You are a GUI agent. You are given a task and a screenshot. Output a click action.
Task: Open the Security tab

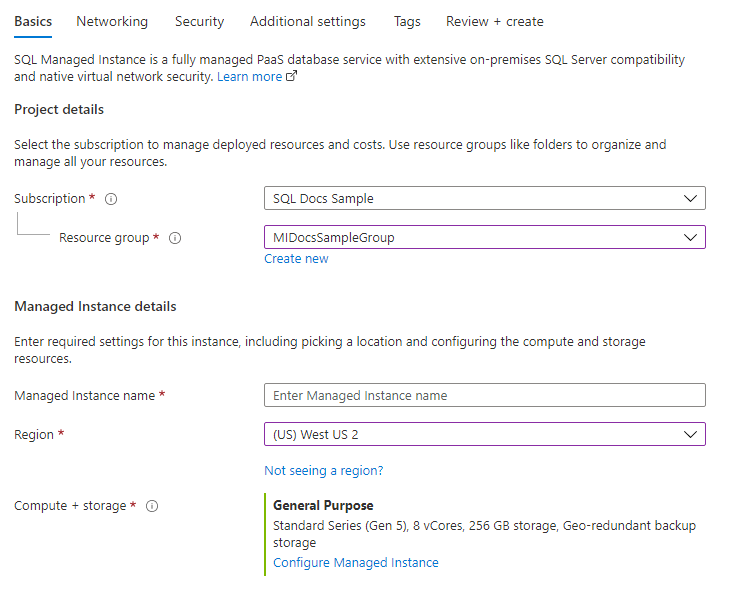tap(199, 21)
